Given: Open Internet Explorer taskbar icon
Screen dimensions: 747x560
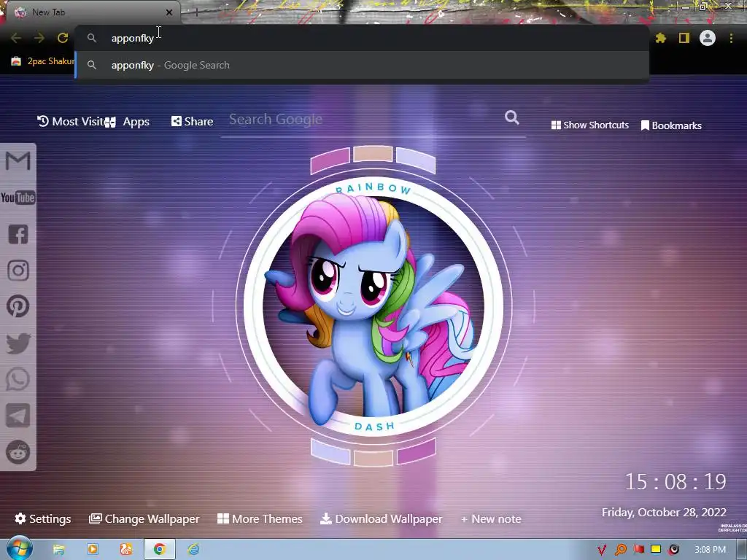Looking at the screenshot, I should tap(193, 550).
